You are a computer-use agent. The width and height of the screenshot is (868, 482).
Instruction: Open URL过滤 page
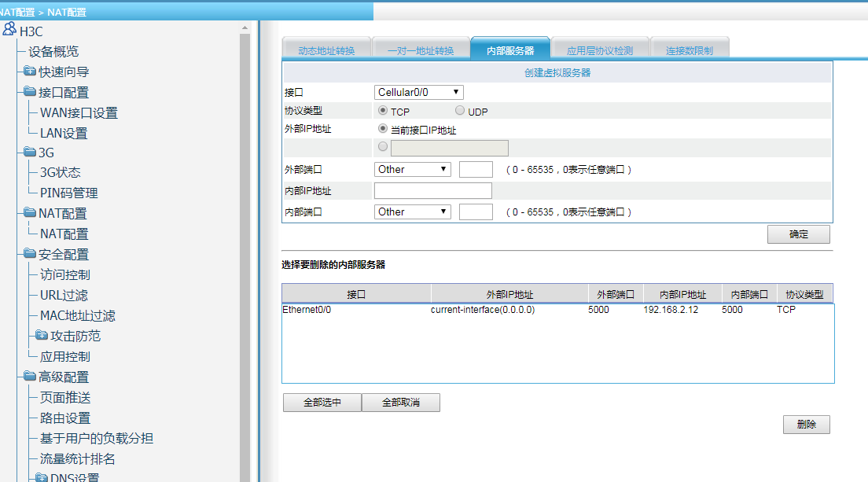pyautogui.click(x=64, y=295)
